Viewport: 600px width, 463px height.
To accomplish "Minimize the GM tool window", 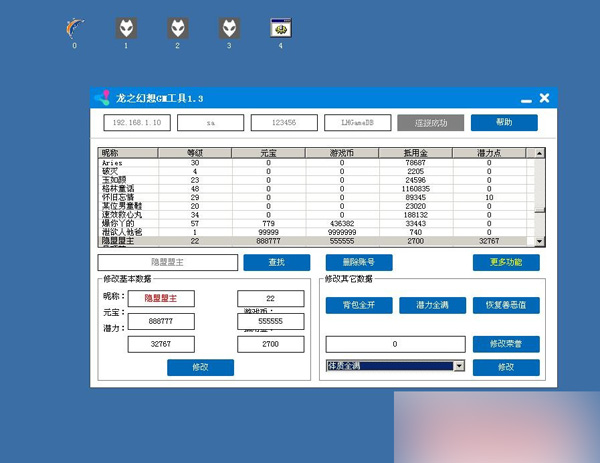I will point(527,100).
